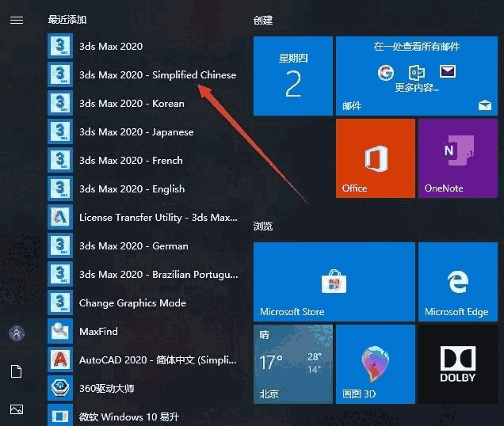
Task: Click the 3ds Max 2020 - Korean icon
Action: (60, 103)
